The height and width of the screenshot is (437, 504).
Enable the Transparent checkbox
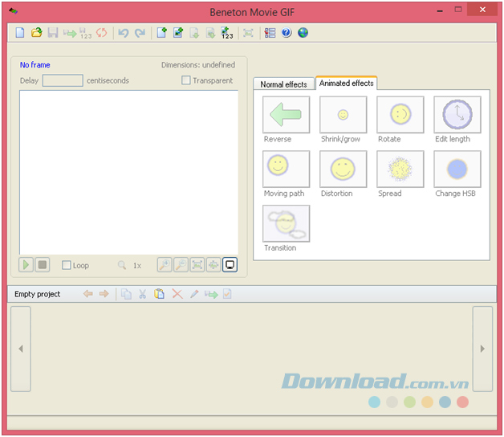point(186,80)
